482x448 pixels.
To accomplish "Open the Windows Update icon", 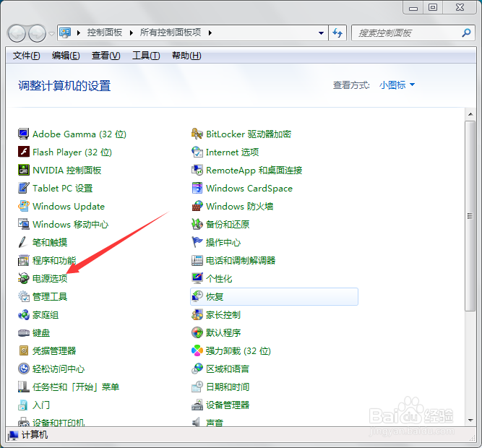I will point(23,206).
